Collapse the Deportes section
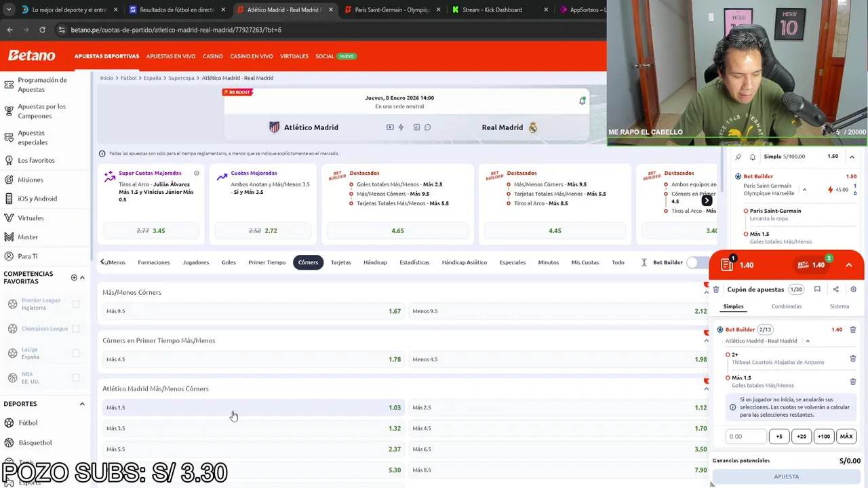The width and height of the screenshot is (868, 488). pos(82,404)
